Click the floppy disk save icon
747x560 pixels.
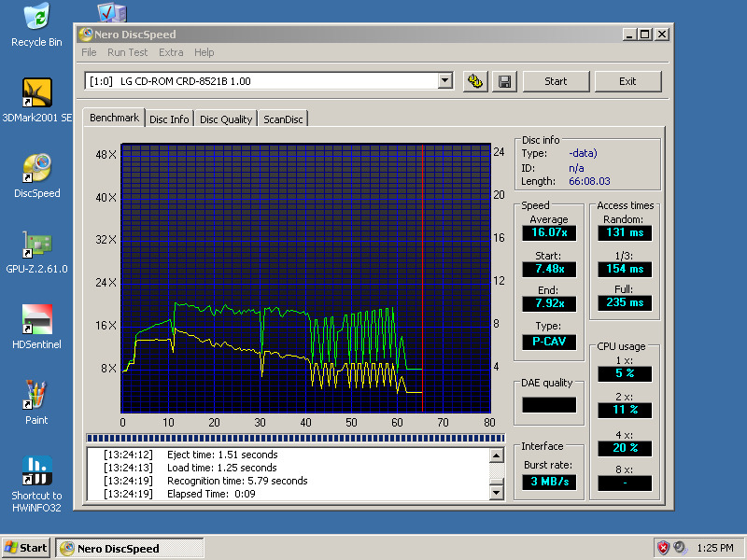504,81
